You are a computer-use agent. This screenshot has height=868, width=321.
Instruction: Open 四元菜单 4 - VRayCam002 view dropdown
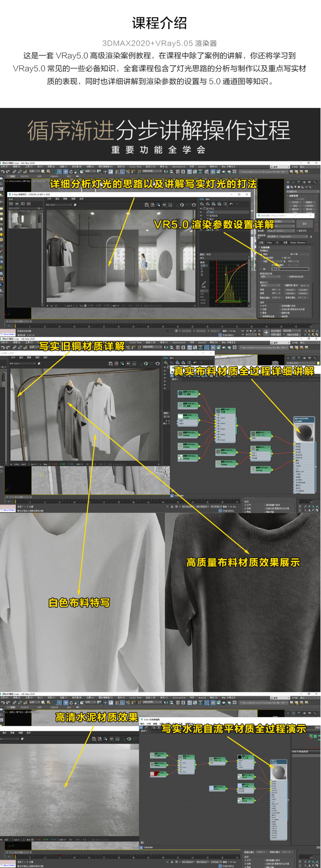tap(288, 236)
